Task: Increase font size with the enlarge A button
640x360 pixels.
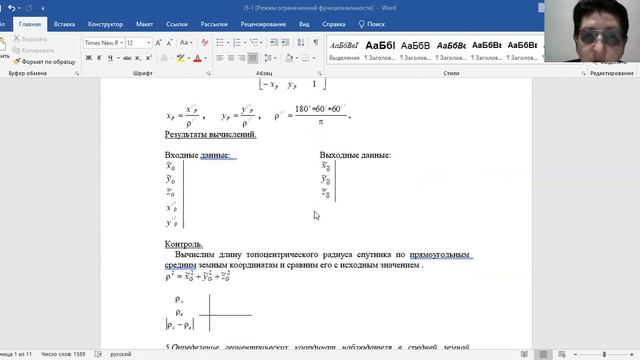Action: tap(158, 42)
